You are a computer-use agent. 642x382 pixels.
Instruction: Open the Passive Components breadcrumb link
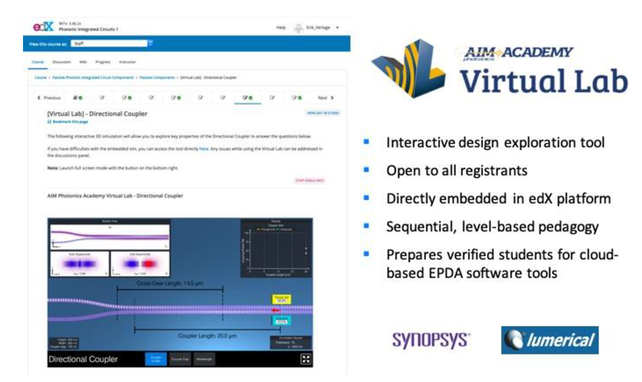[157, 77]
